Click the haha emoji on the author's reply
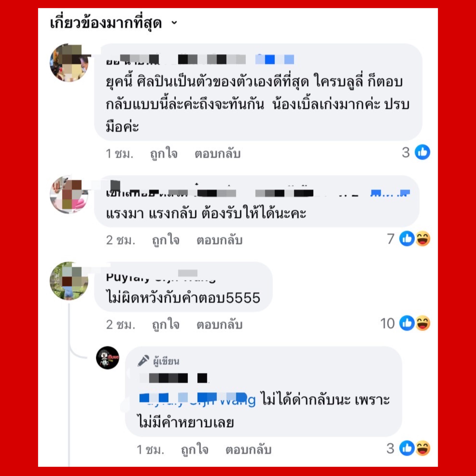 click(x=423, y=448)
